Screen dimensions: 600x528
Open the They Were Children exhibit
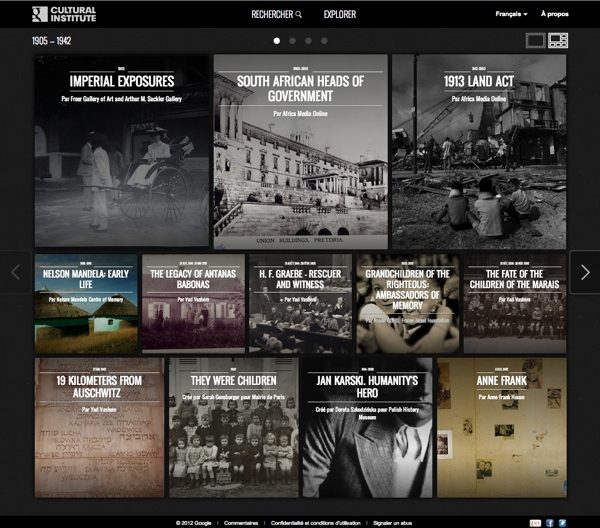[233, 428]
